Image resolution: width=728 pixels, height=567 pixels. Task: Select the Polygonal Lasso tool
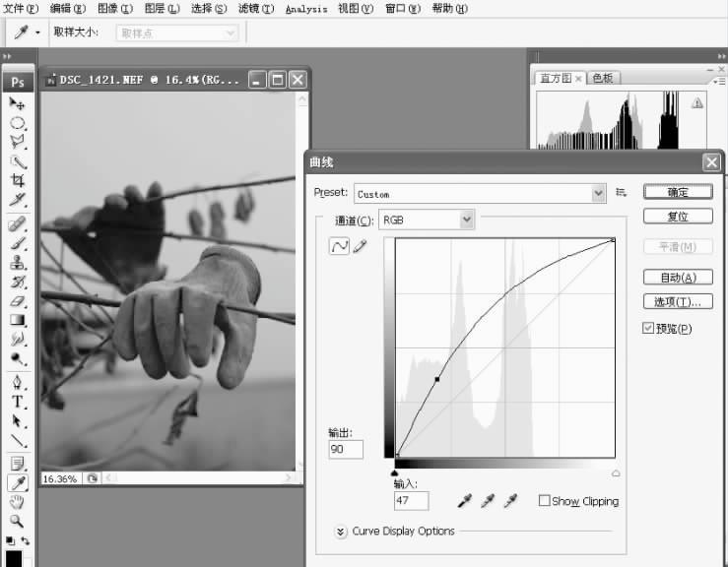click(x=17, y=142)
